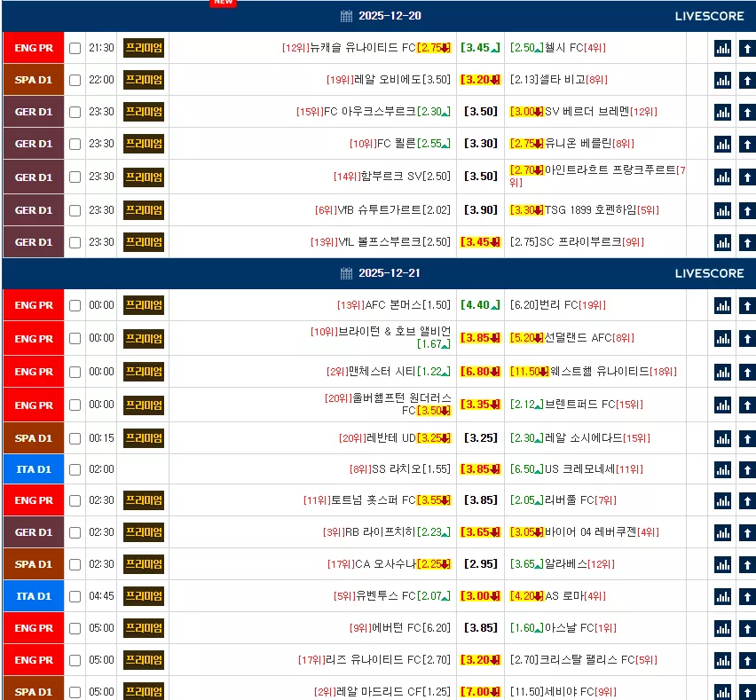Open stats chart for 뉴캐슬 유나이티드 vs 첼시 match

click(722, 48)
